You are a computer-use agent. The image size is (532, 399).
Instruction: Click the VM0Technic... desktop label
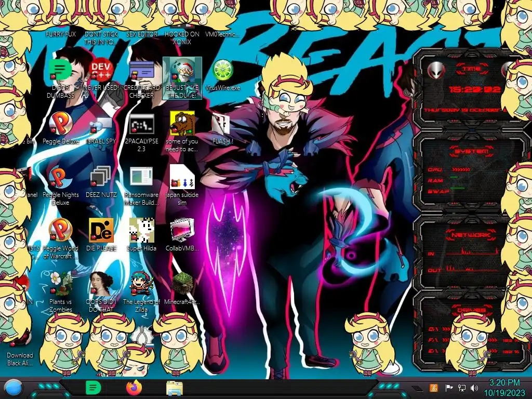[x=222, y=34]
